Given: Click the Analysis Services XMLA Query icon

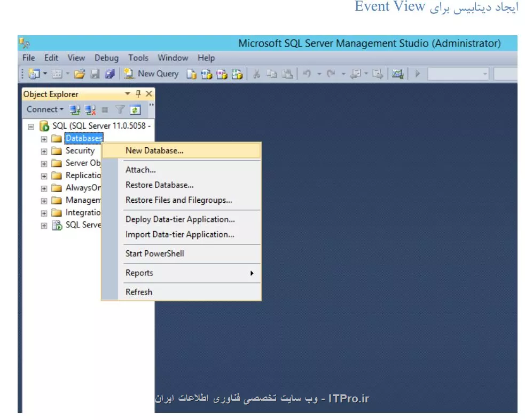Looking at the screenshot, I should [x=237, y=74].
